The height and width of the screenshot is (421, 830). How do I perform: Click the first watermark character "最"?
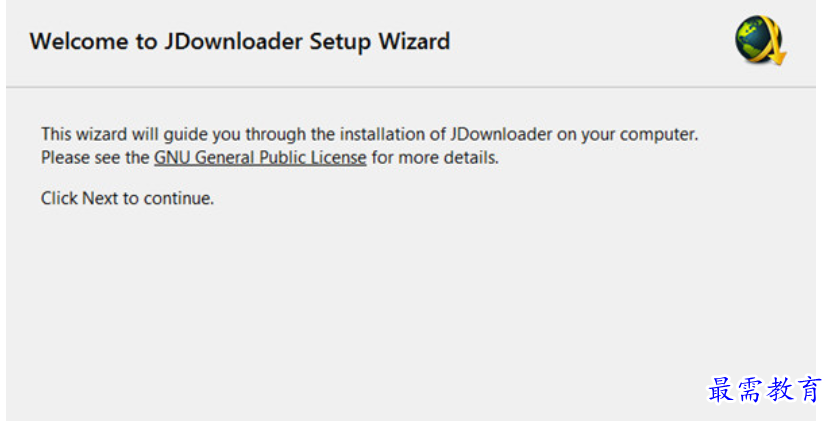click(x=723, y=389)
